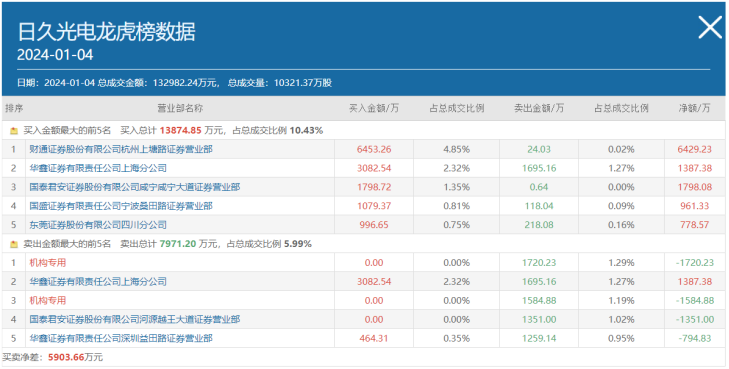This screenshot has height=369, width=729.
Task: Open 机构专用 in the row with 1720.23 sold
Action: pyautogui.click(x=48, y=263)
